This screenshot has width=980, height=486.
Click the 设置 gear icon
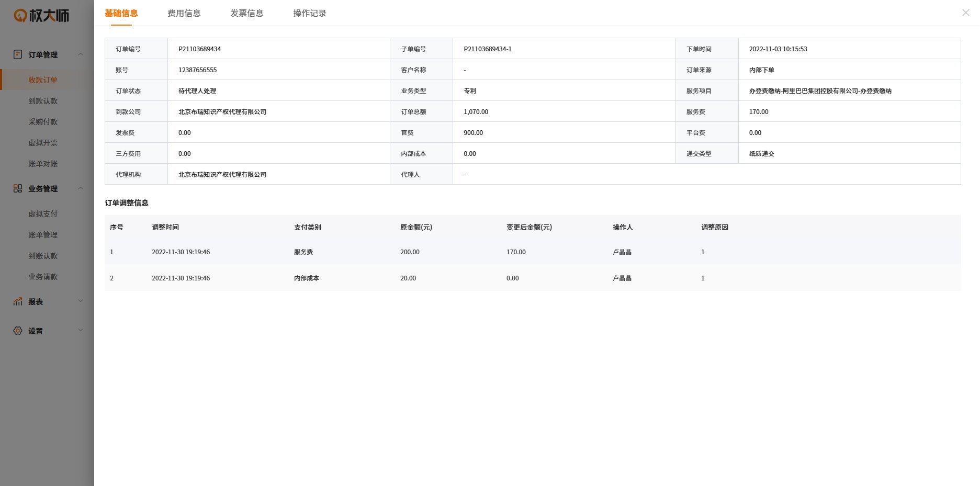tap(17, 331)
